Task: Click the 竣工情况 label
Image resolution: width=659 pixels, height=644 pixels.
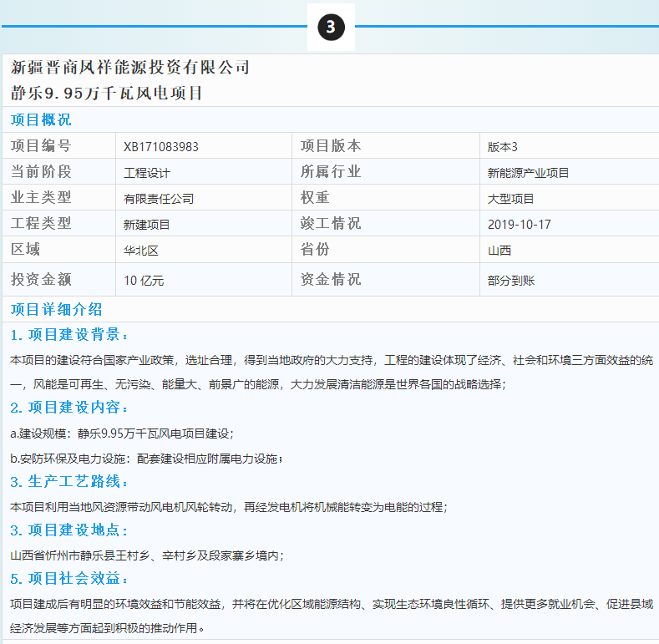Action: tap(331, 223)
